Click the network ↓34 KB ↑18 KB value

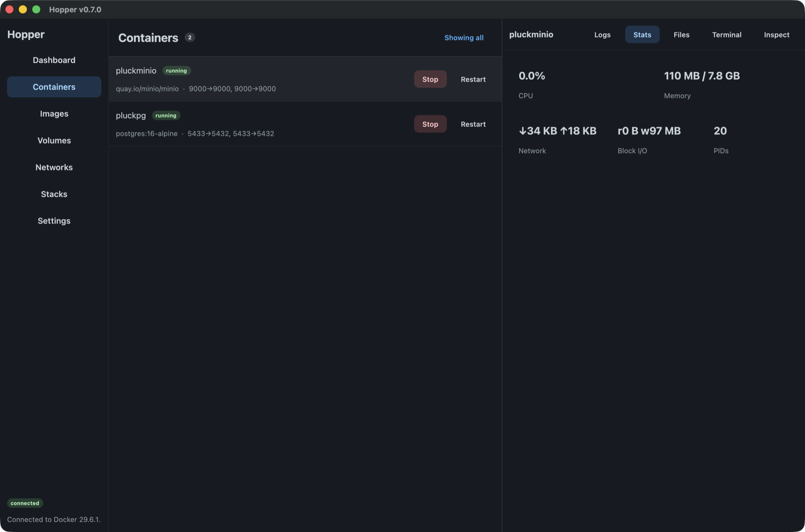click(557, 131)
